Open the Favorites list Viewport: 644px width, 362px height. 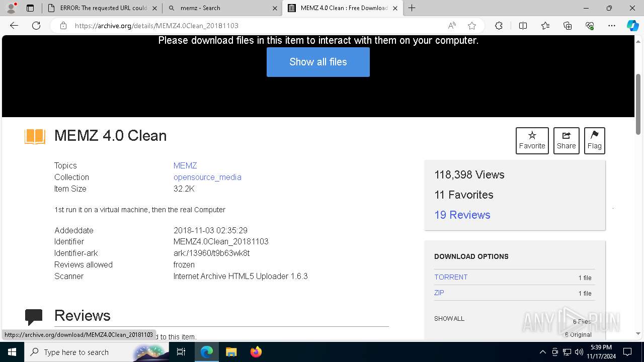(x=545, y=26)
